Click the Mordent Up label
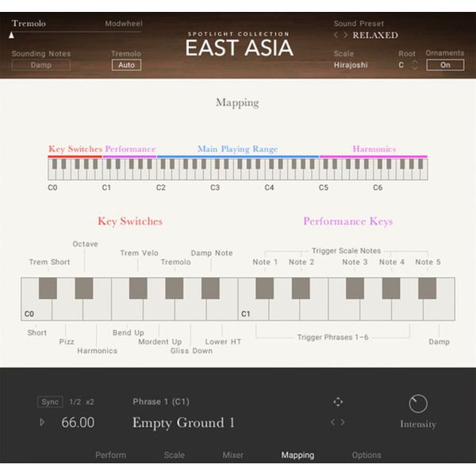Viewport: 476px width, 476px height. [x=160, y=342]
